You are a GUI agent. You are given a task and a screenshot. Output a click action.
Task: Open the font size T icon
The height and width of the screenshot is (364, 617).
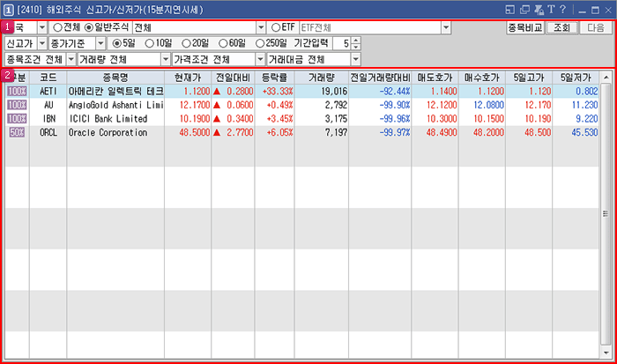[551, 10]
